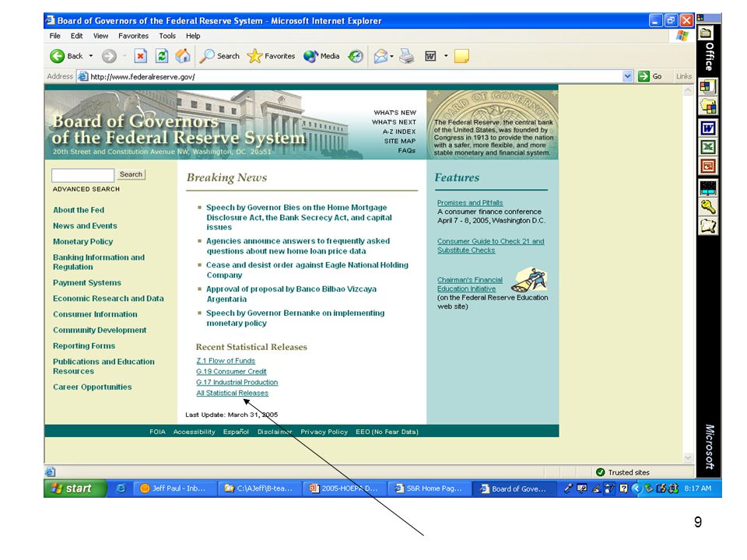The height and width of the screenshot is (560, 747).
Task: Launch PowerPoint from Office shortcut bar
Action: click(707, 166)
